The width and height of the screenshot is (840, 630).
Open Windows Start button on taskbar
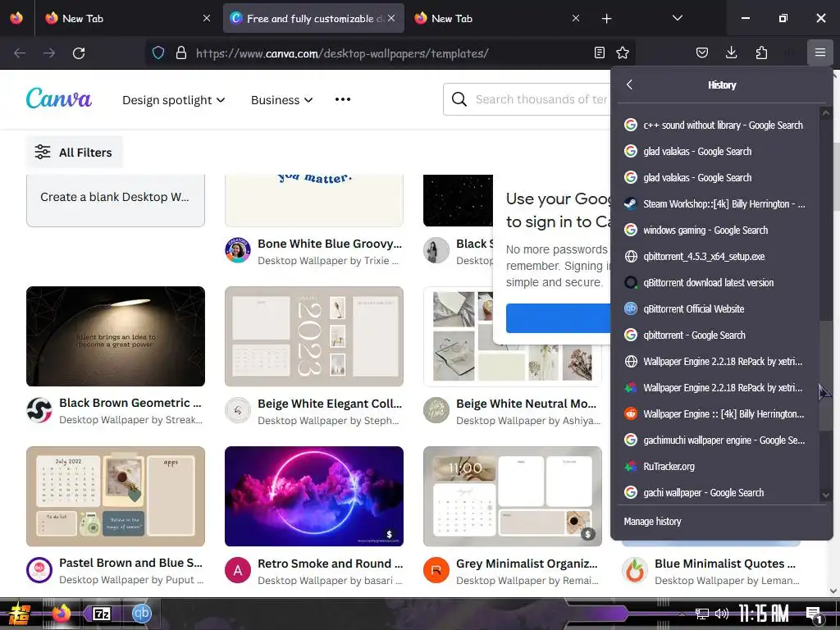(x=18, y=614)
